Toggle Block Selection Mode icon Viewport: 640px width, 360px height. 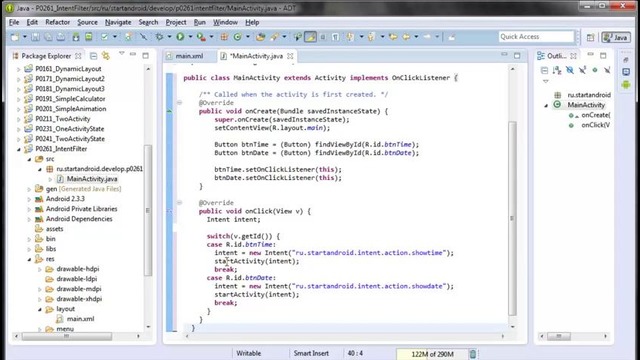click(323, 37)
